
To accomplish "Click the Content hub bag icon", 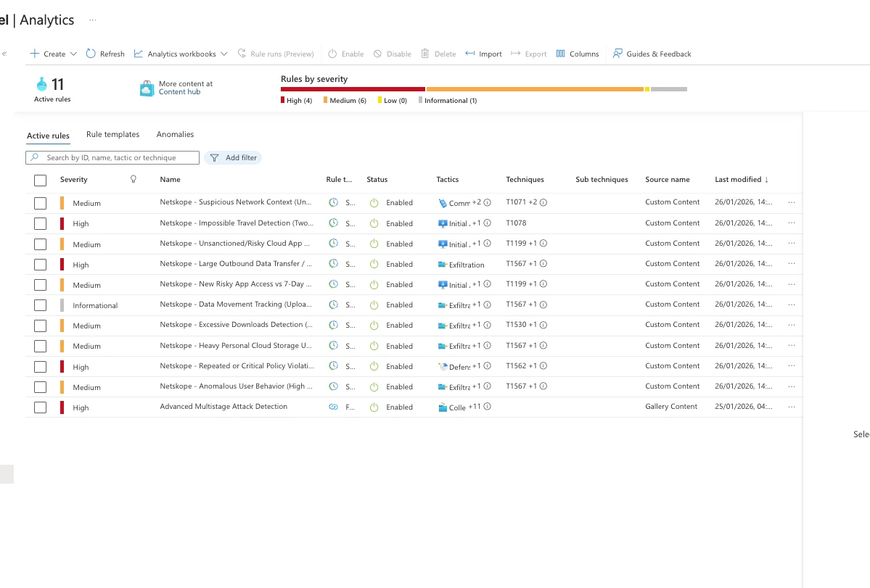I will (x=147, y=88).
